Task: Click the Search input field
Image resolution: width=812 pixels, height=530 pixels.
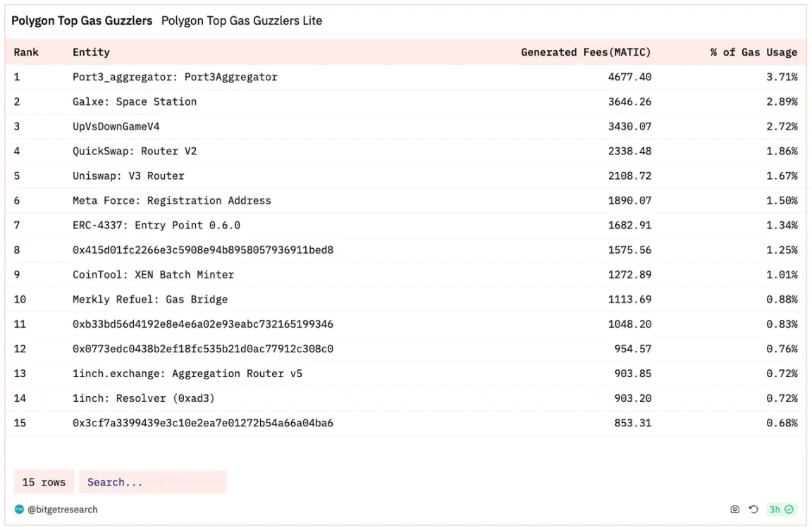Action: click(x=153, y=482)
